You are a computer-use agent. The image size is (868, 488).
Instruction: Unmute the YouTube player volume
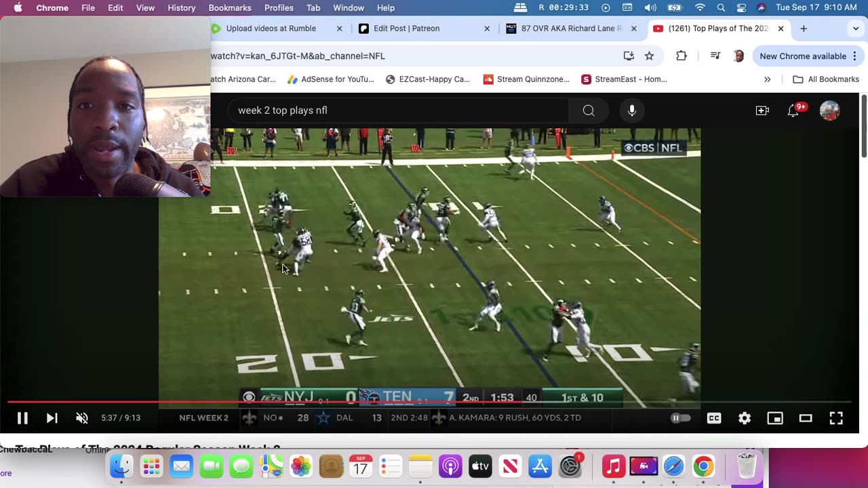82,418
